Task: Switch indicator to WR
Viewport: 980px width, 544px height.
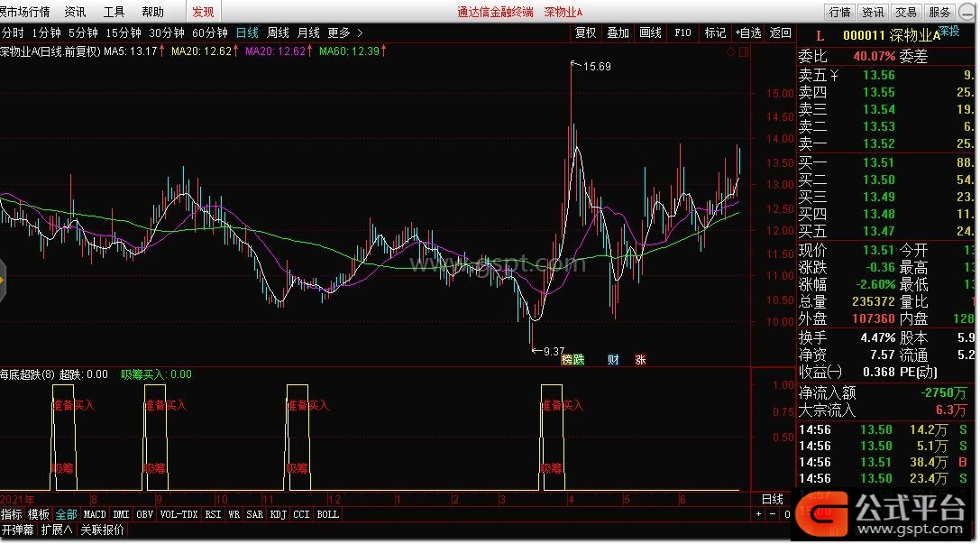Action: 234,514
